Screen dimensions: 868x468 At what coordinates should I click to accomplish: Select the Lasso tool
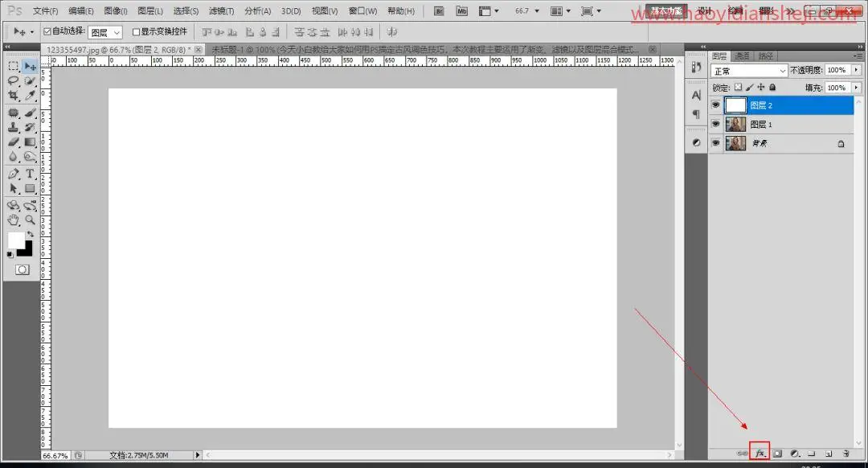(14, 81)
